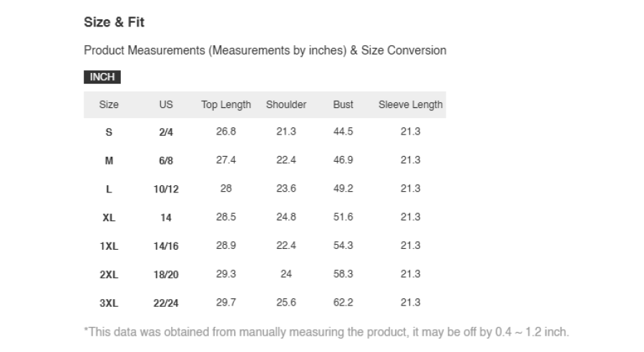Screen dimensions: 644x352
Task: Select the 18/20 US size cell
Action: click(166, 274)
